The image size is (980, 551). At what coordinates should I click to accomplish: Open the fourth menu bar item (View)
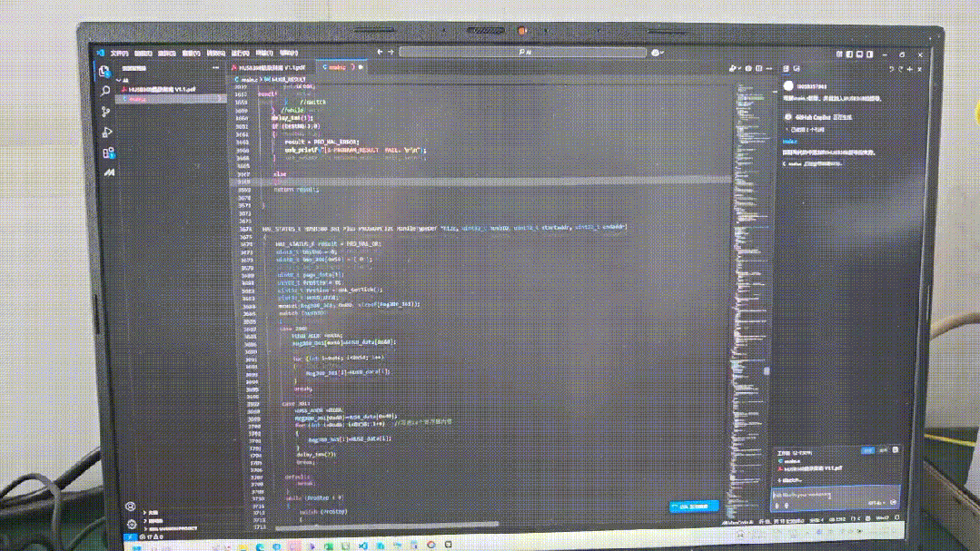191,53
